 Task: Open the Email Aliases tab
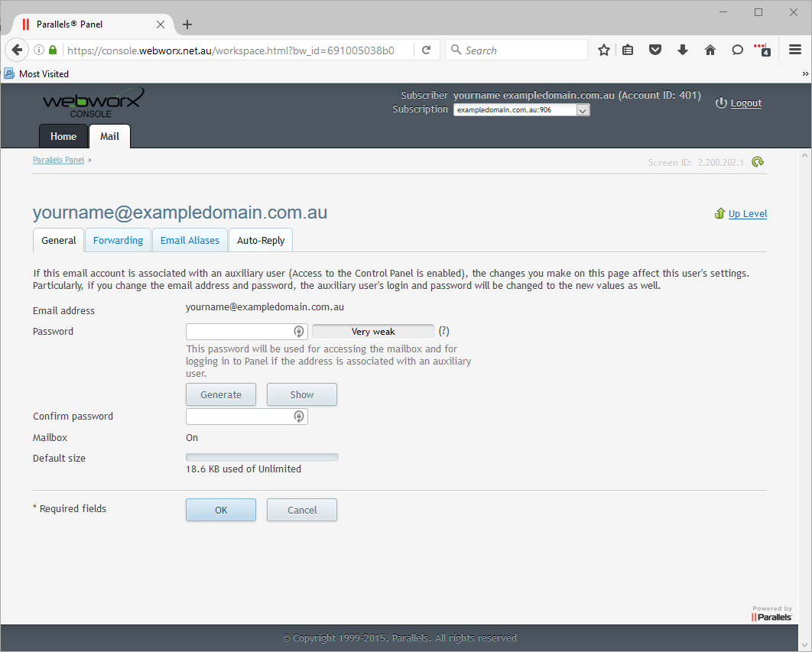pyautogui.click(x=190, y=240)
